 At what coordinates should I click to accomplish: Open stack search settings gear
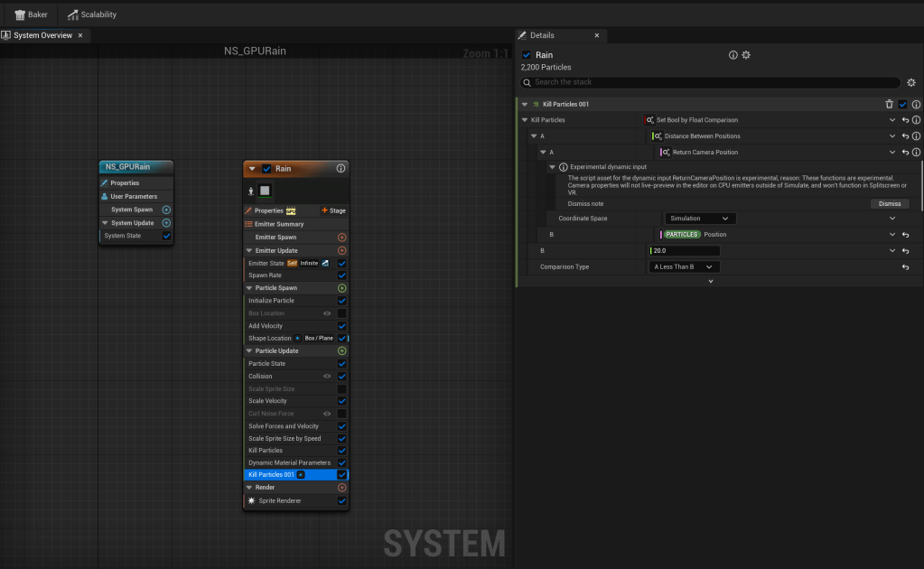[911, 82]
